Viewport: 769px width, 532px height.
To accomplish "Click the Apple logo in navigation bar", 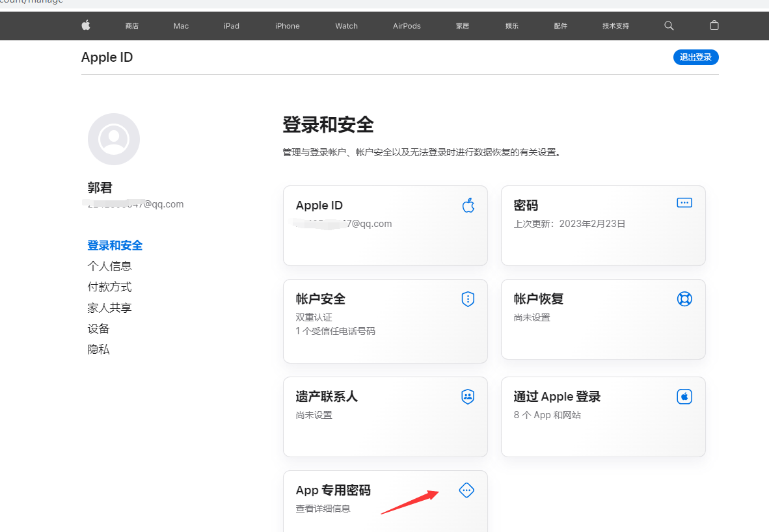I will [86, 25].
